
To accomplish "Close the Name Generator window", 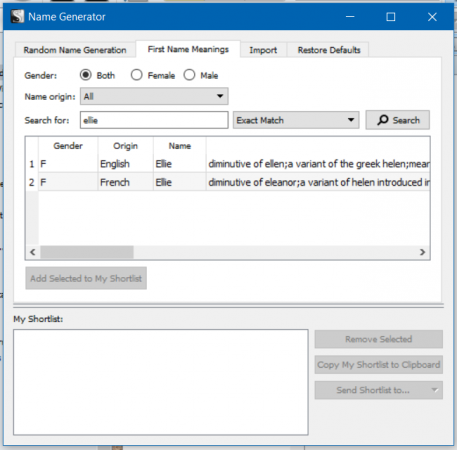I will pos(432,17).
